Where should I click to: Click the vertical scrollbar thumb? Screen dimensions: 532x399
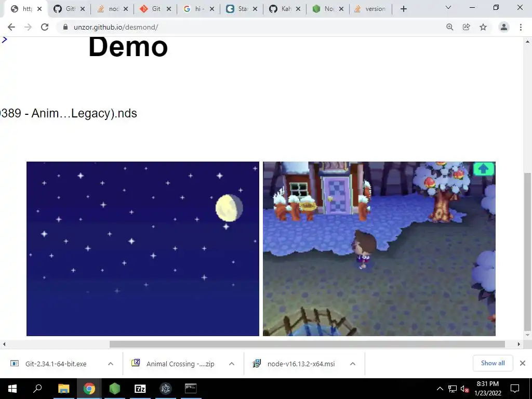point(527,252)
